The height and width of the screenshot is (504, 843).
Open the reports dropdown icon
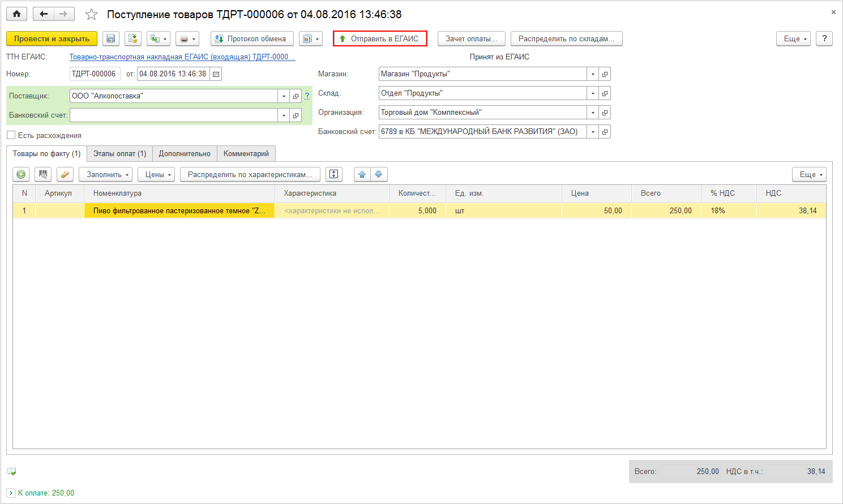point(311,38)
